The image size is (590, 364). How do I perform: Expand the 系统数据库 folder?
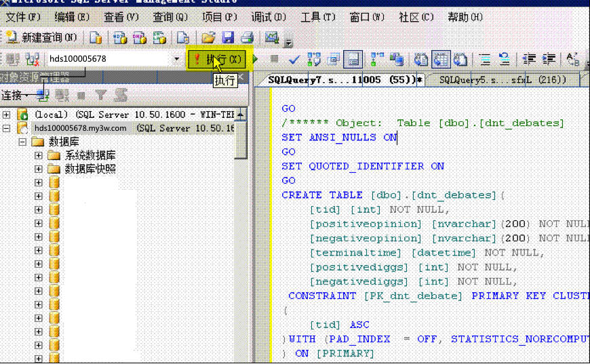38,155
